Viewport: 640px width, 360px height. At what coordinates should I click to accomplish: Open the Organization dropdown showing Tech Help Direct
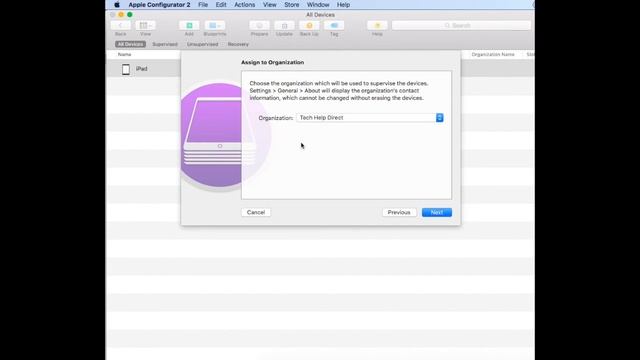click(x=370, y=118)
